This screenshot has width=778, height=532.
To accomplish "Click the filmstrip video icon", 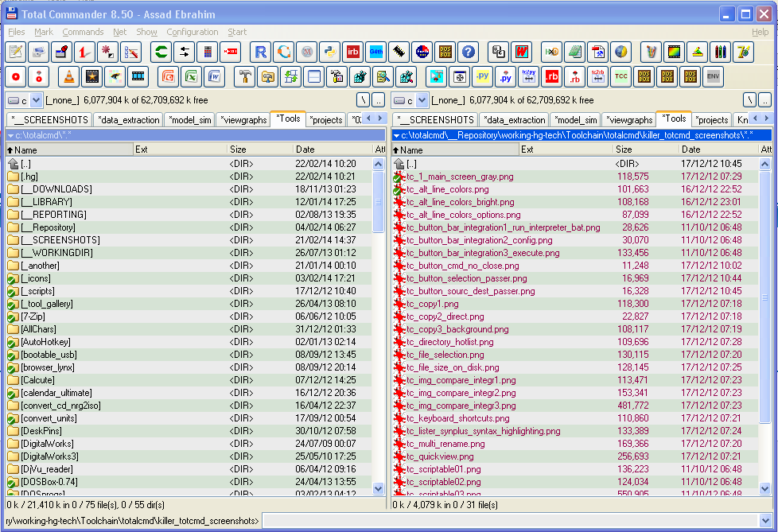I will coord(138,77).
